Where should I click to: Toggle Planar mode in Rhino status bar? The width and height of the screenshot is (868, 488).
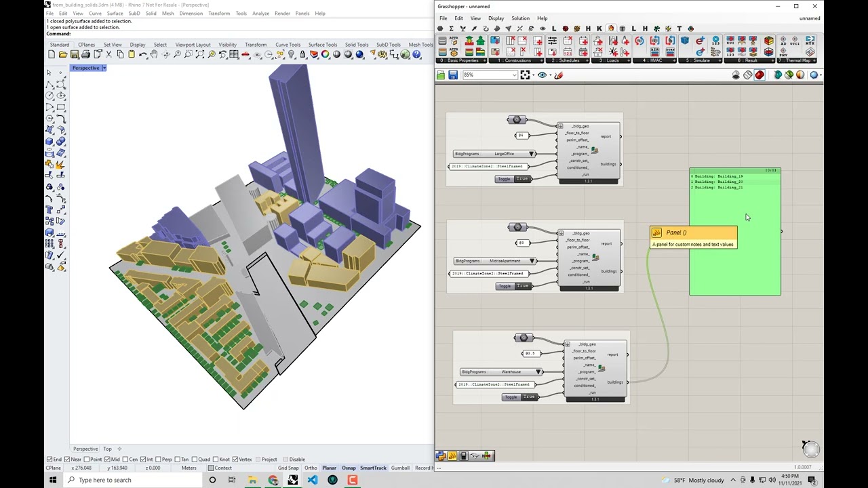(x=330, y=468)
